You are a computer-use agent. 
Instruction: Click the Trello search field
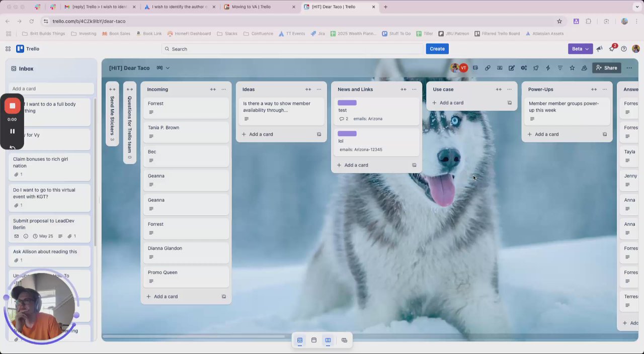coord(292,49)
